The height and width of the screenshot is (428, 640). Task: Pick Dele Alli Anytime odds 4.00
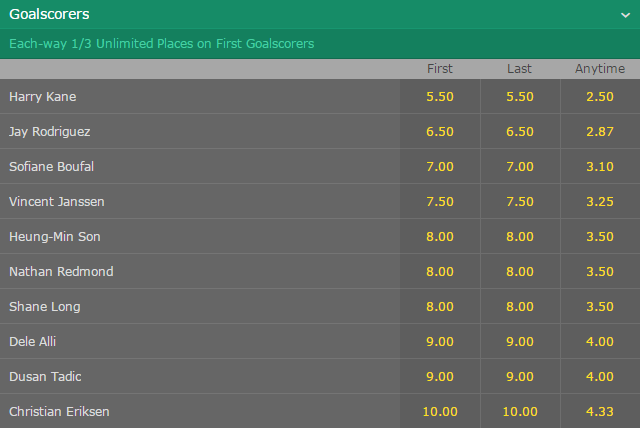pos(600,342)
